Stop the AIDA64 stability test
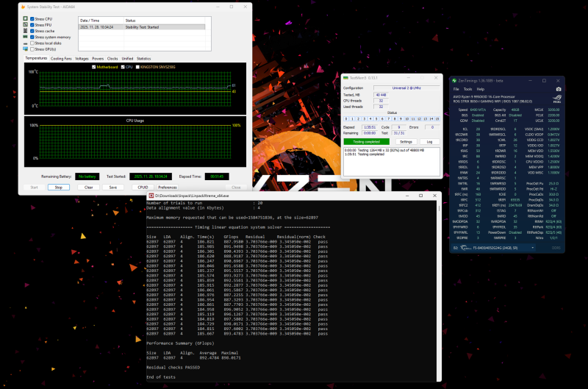The height and width of the screenshot is (389, 588). 59,188
